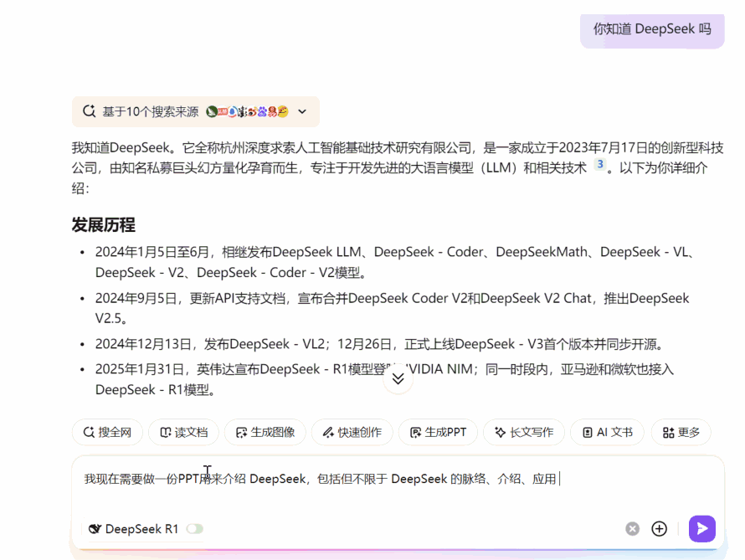Click the 长文写作 sparkle icon
745x560 pixels.
coord(501,432)
